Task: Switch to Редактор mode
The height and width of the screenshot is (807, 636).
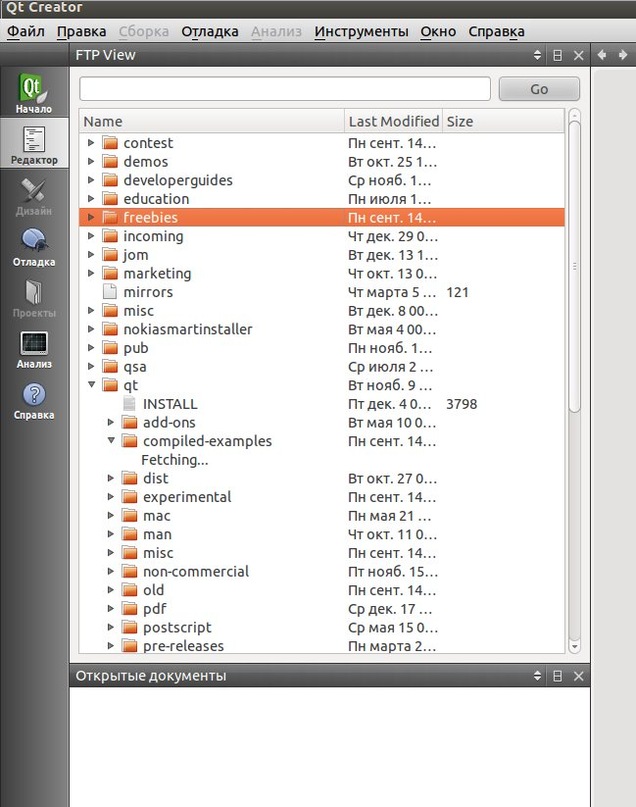Action: (x=34, y=144)
